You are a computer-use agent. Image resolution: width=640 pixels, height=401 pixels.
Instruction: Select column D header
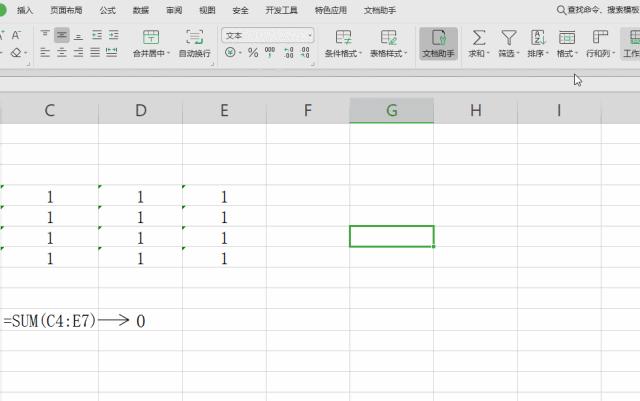click(141, 110)
